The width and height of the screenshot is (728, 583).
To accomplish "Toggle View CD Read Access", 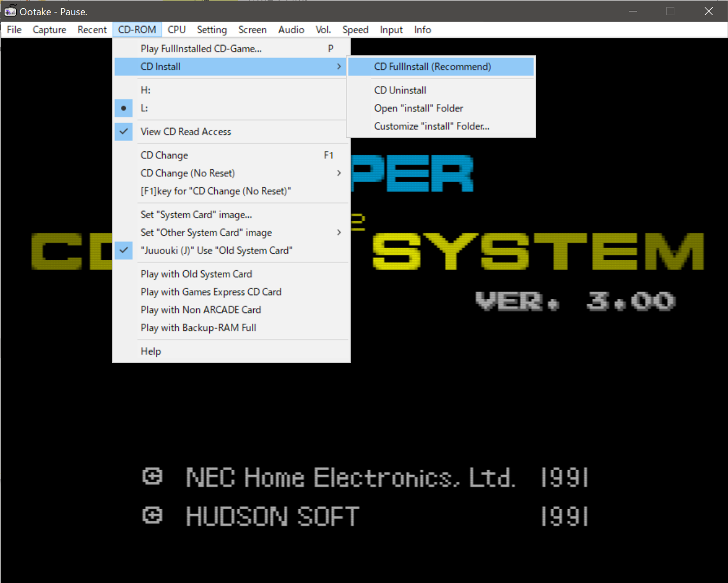I will click(231, 132).
